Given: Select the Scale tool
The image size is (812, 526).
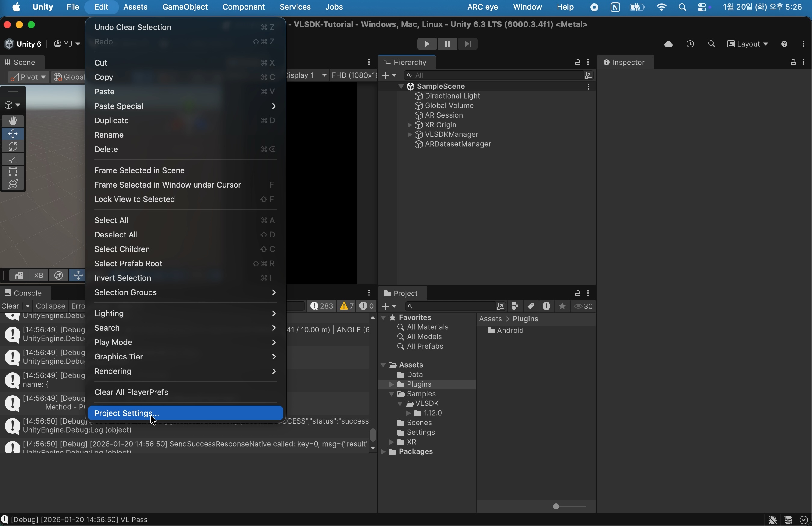Looking at the screenshot, I should [x=13, y=160].
